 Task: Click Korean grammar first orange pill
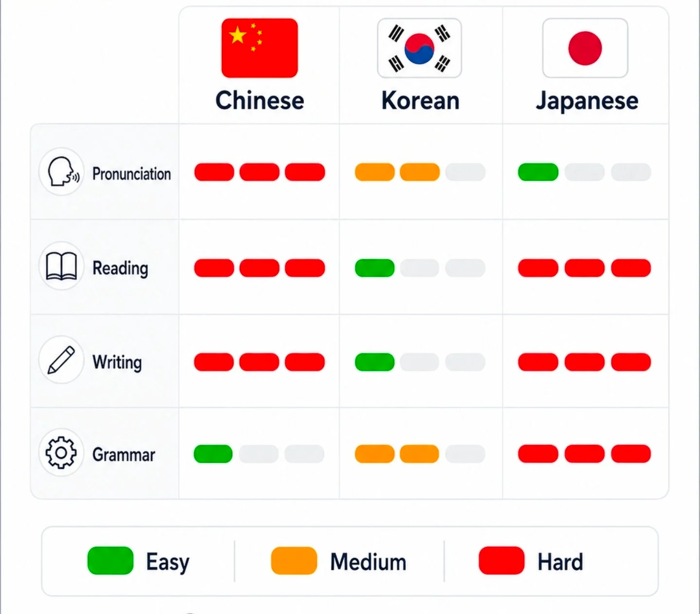[375, 454]
